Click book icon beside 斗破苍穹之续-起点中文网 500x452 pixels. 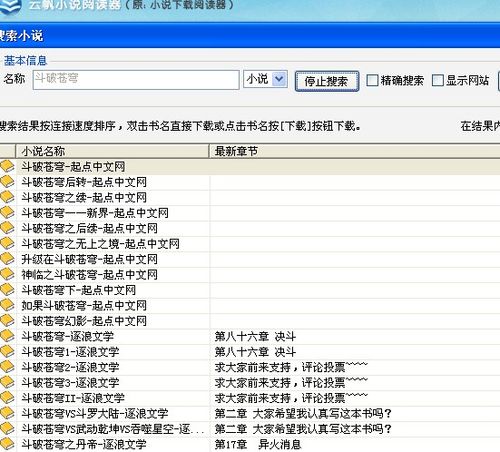click(x=7, y=197)
